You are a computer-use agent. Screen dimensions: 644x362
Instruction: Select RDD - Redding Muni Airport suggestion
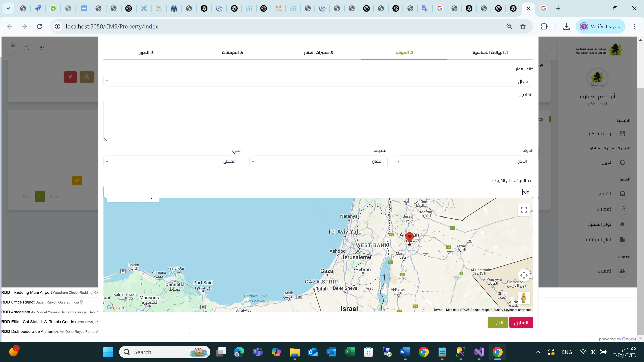coord(50,293)
